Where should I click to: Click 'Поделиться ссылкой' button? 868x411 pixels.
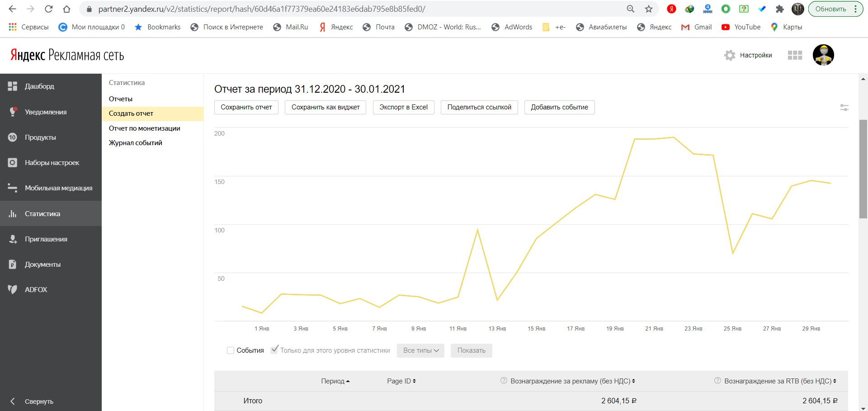pyautogui.click(x=479, y=107)
